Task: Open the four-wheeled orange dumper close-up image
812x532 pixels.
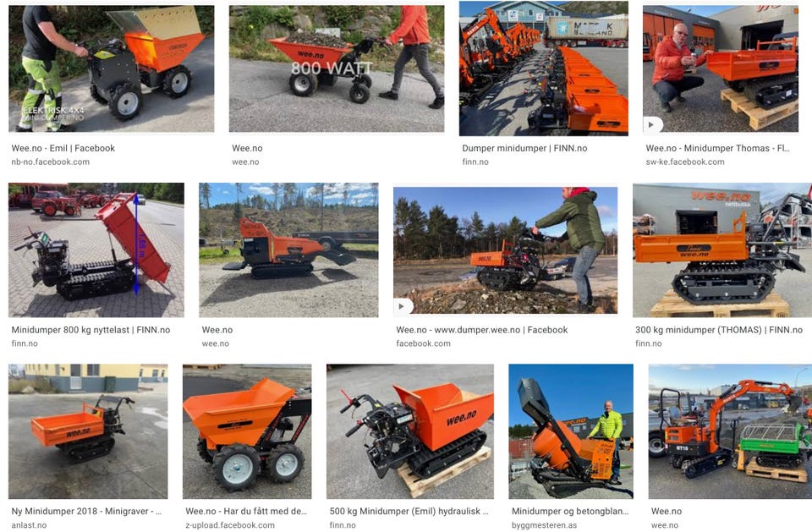Action: click(x=247, y=431)
